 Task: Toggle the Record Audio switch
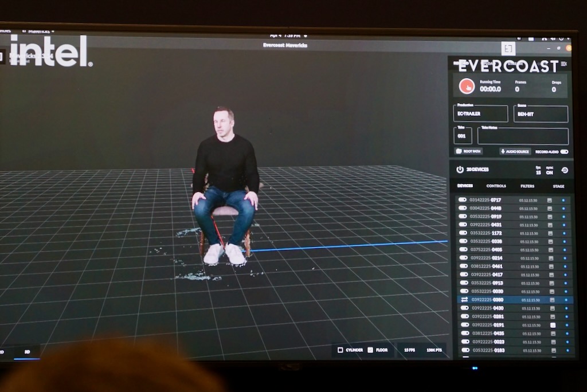click(x=564, y=152)
